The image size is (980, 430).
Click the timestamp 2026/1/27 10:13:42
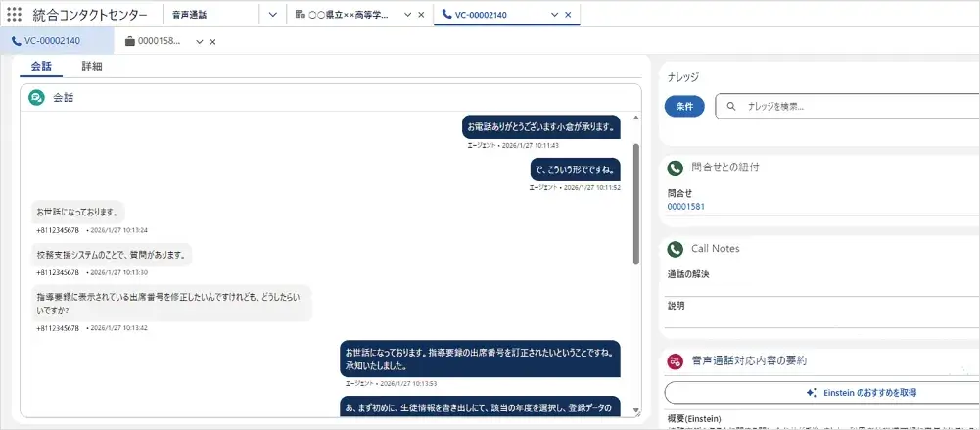[x=119, y=327]
